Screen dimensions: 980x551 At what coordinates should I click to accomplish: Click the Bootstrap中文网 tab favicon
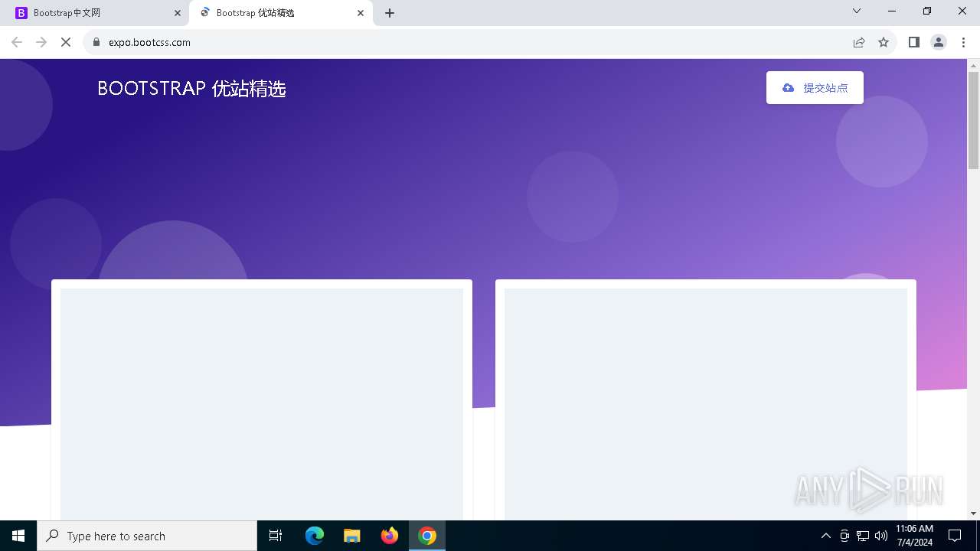pos(21,13)
